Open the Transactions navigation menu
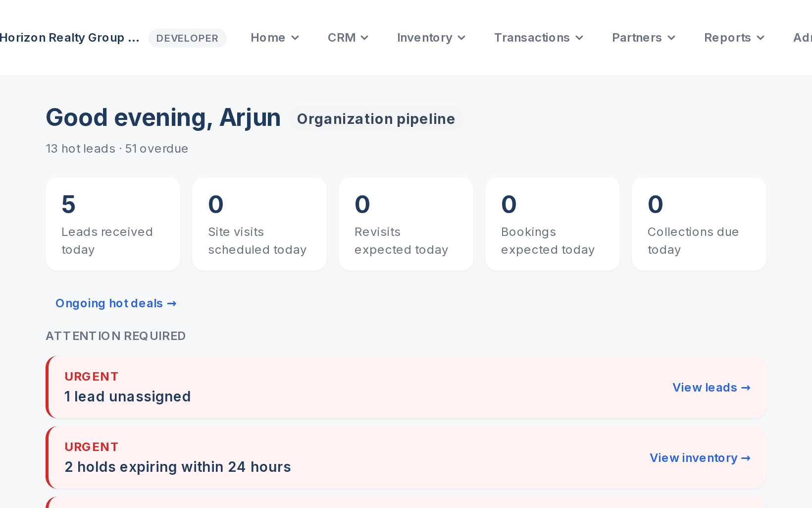Screen dimensions: 812x508 [538, 38]
